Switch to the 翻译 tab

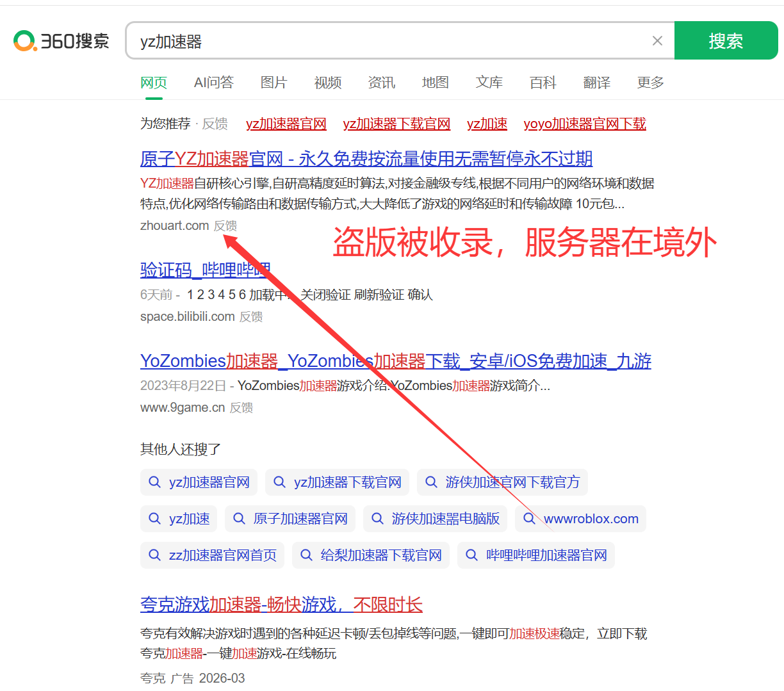pyautogui.click(x=597, y=83)
